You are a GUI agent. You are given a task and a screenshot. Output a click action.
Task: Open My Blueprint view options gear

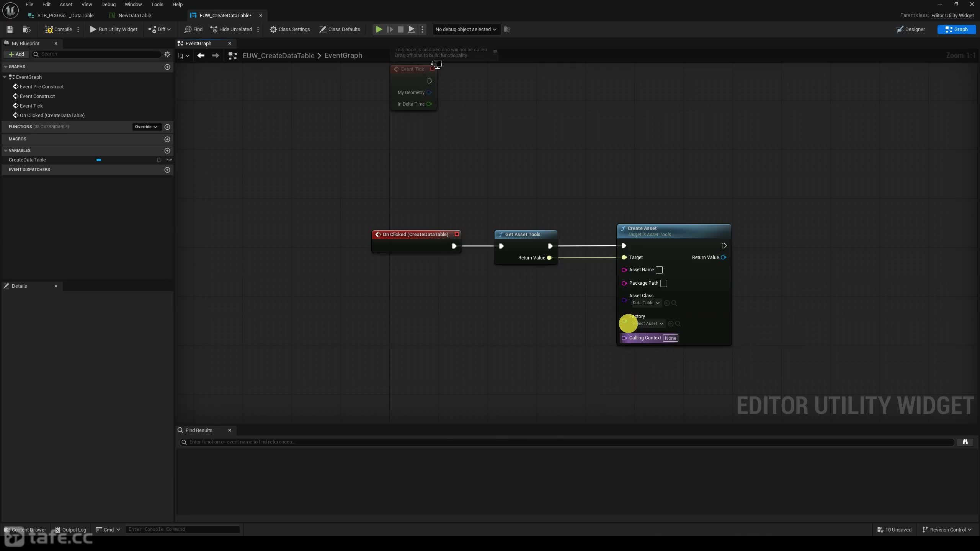pos(167,54)
